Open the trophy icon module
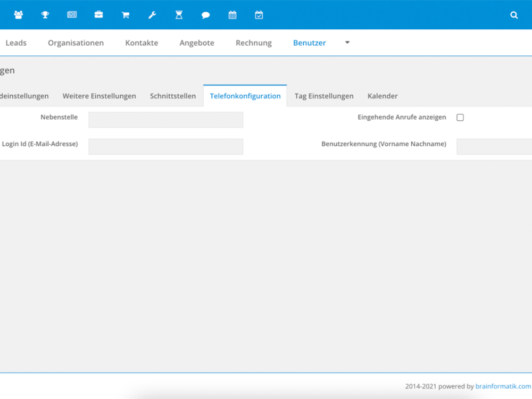 (x=45, y=15)
